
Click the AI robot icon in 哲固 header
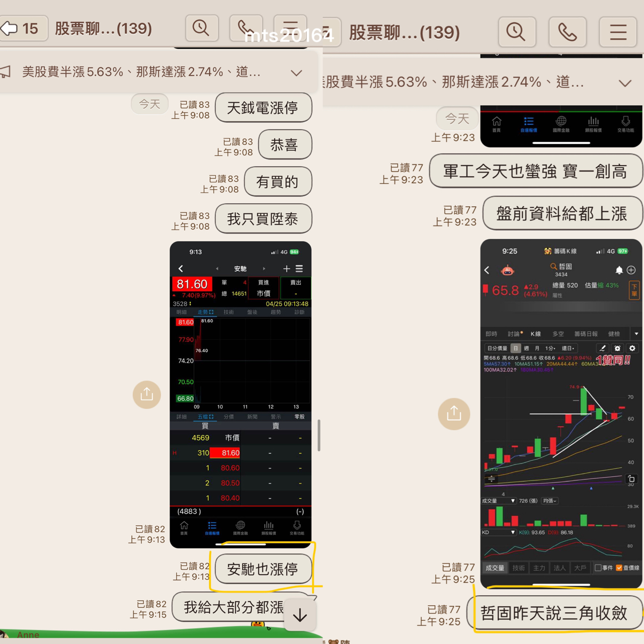tap(508, 271)
